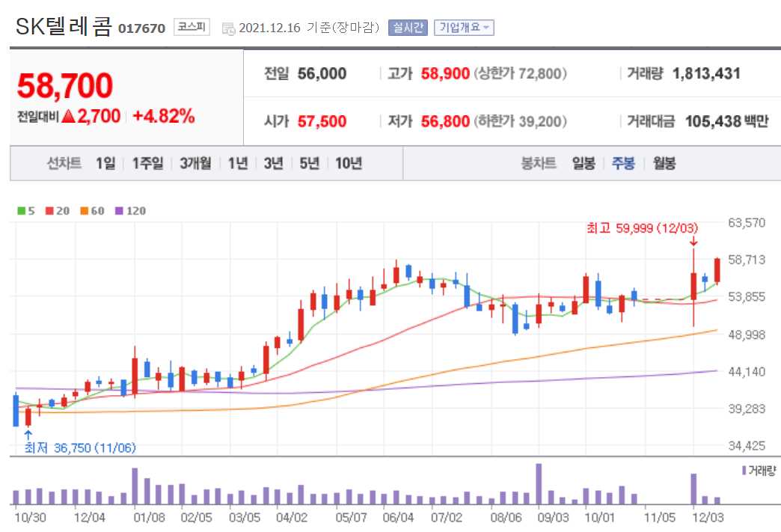781x532 pixels.
Task: Select the 3개월 period tab
Action: 195,162
